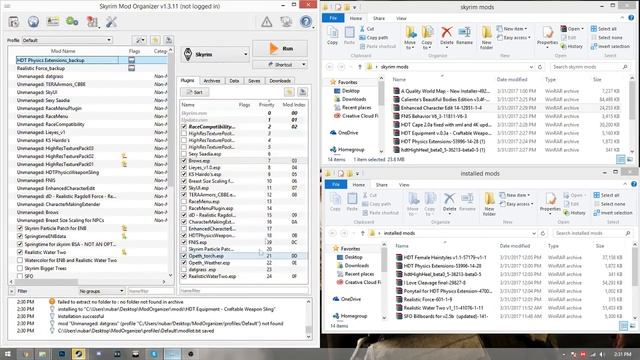The image size is (640, 360).
Task: Click Rename icon in skyrim mods window
Action: coord(464,35)
